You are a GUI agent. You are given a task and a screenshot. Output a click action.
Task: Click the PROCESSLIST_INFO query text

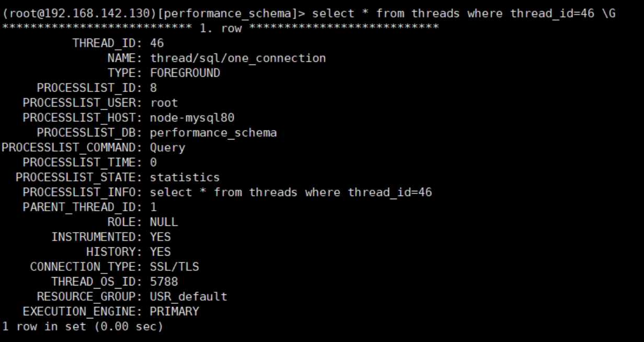(x=291, y=192)
